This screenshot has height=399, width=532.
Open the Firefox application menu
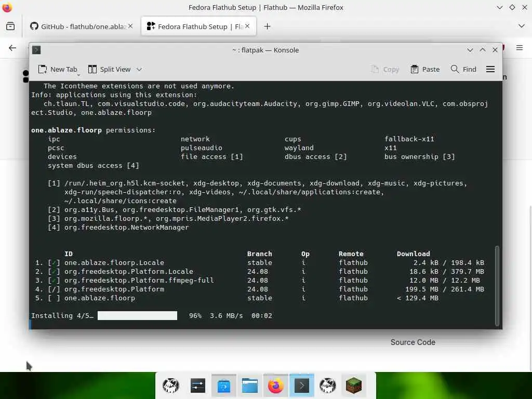pyautogui.click(x=520, y=48)
